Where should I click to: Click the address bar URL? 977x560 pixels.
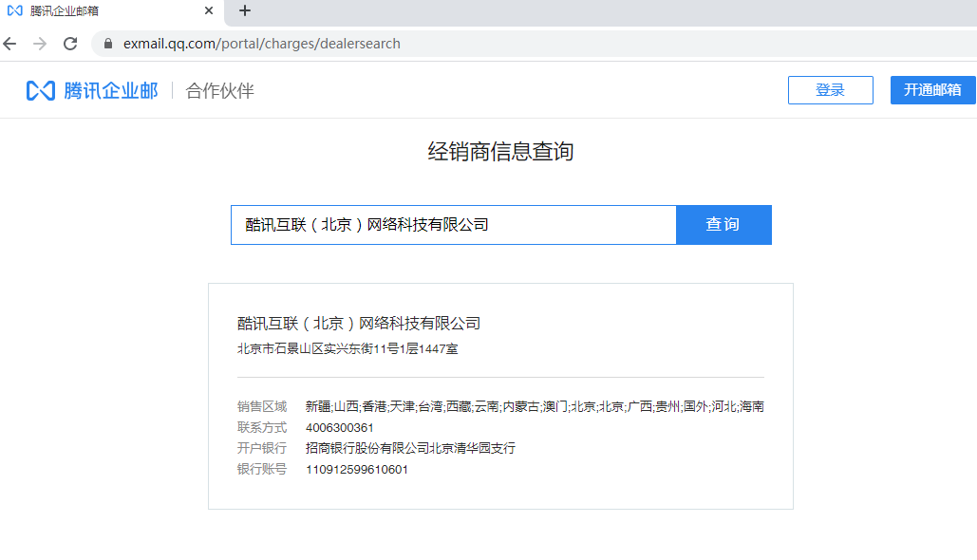coord(262,44)
